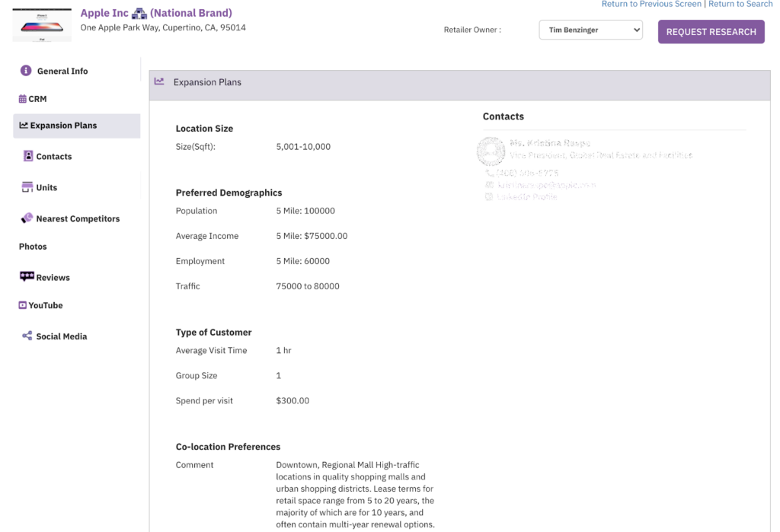Click the Contacts person icon in sidebar
Viewport: 780px width, 532px height.
click(28, 156)
